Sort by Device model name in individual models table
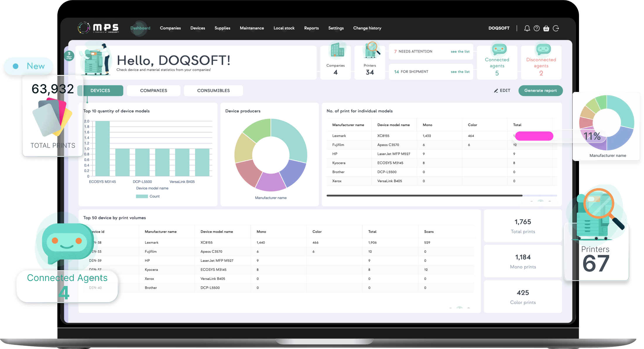The image size is (644, 349). click(x=393, y=125)
